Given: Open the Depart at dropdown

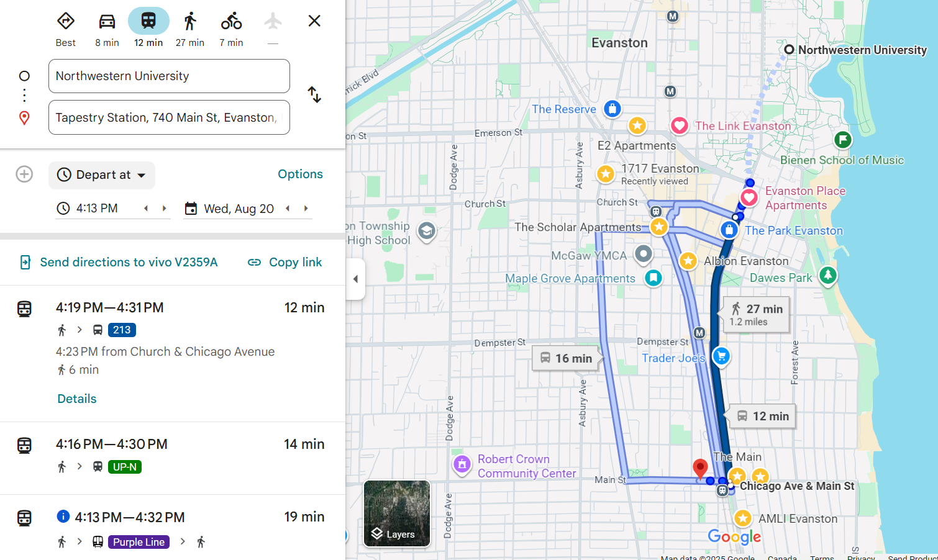Looking at the screenshot, I should 102,175.
